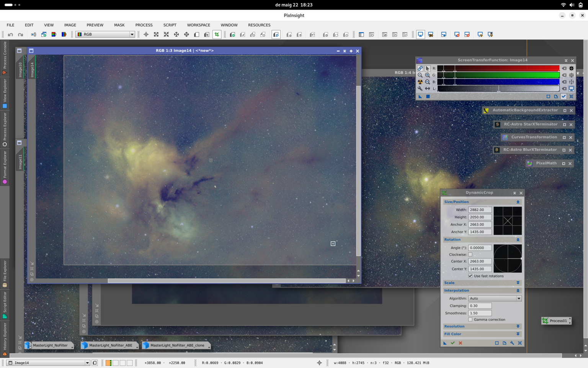Uncheck Use fast rotations
The height and width of the screenshot is (368, 588).
470,276
